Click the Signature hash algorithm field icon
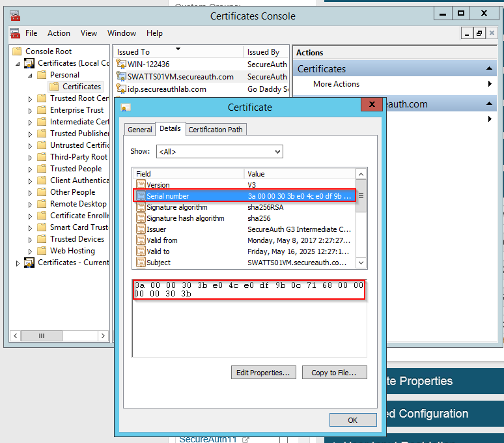The width and height of the screenshot is (504, 443). click(x=141, y=218)
